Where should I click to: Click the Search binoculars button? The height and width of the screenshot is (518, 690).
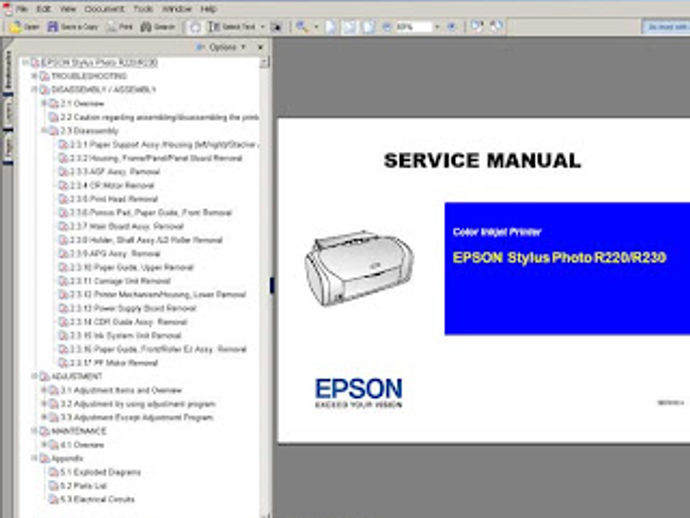158,27
